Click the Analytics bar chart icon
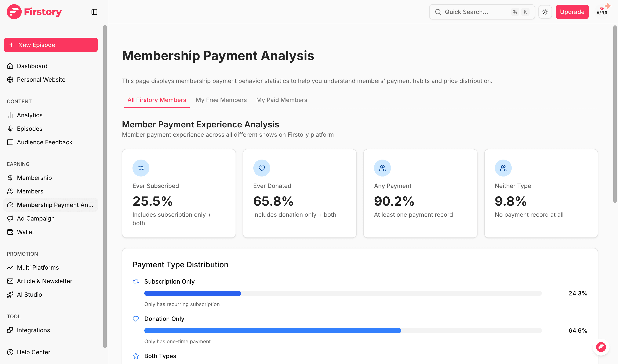618x364 pixels. click(10, 115)
